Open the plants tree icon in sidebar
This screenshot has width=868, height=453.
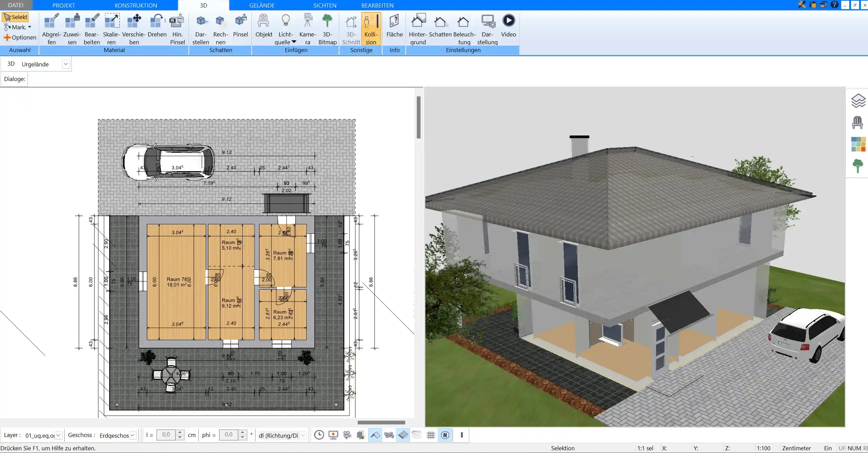coord(858,166)
